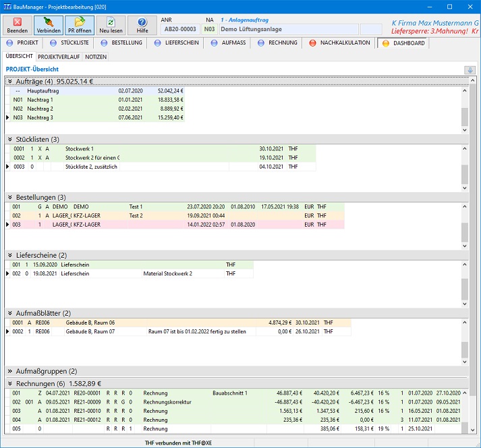Screen dimensions: 481x448
Task: Select invoice 005 row dated 25.10.2021
Action: click(235, 428)
